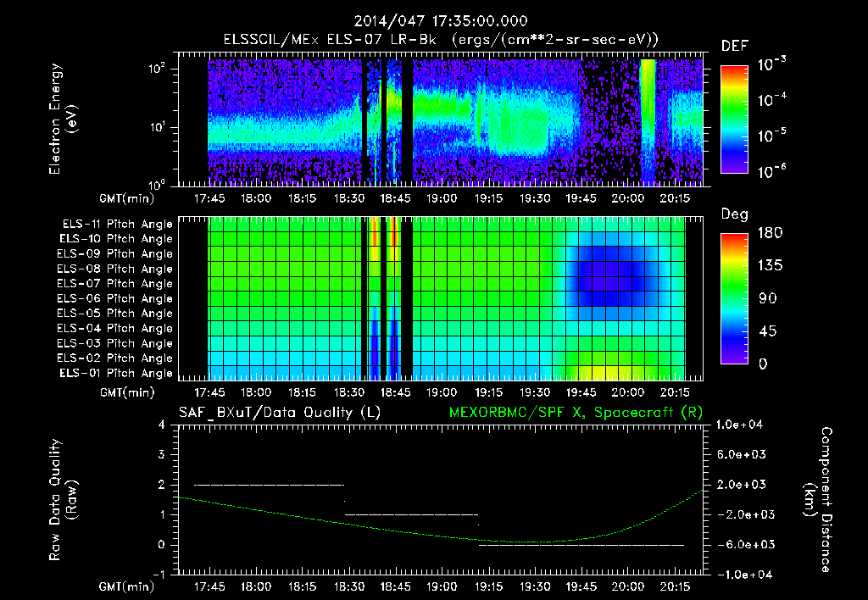Select the ELS-01 Pitch Angle row label
The width and height of the screenshot is (868, 600).
[x=116, y=373]
